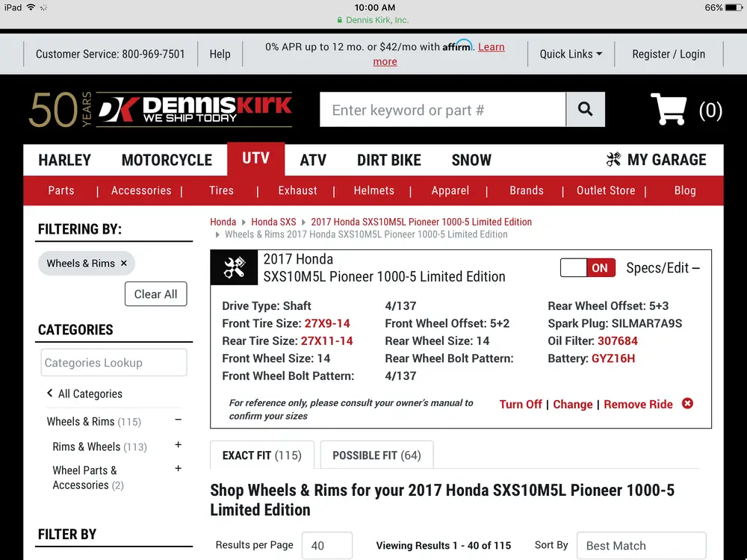Click the All Categories link
747x560 pixels.
point(90,393)
